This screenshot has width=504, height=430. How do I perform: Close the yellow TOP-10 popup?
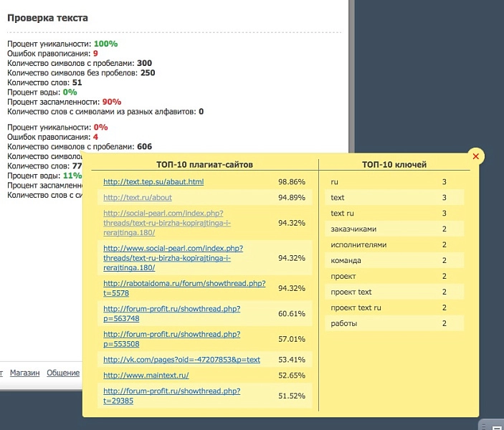pyautogui.click(x=476, y=156)
